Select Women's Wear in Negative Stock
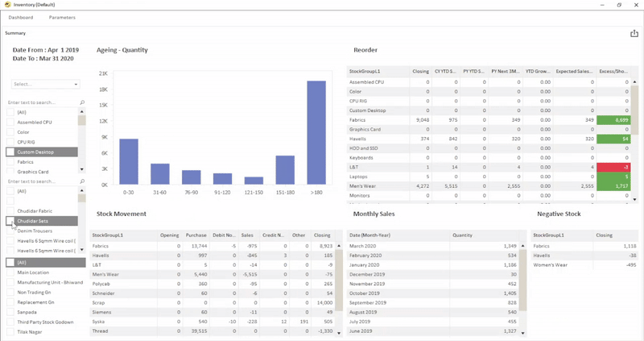This screenshot has height=341, width=644. click(585, 265)
